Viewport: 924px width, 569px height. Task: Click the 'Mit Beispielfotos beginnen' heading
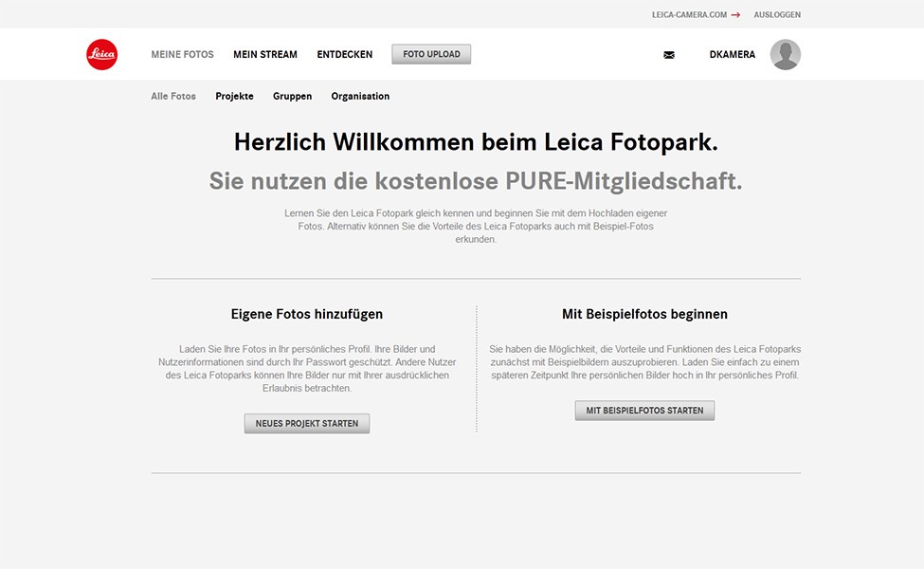(x=644, y=314)
